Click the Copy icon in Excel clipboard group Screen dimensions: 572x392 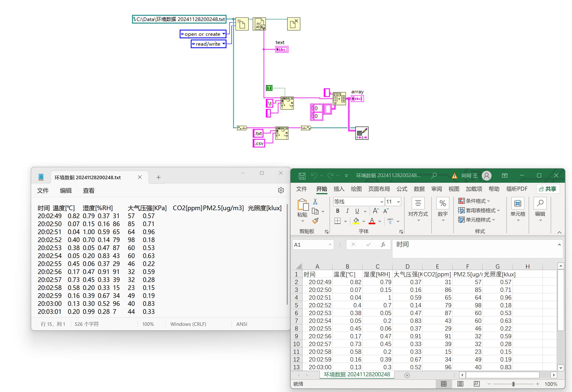315,211
